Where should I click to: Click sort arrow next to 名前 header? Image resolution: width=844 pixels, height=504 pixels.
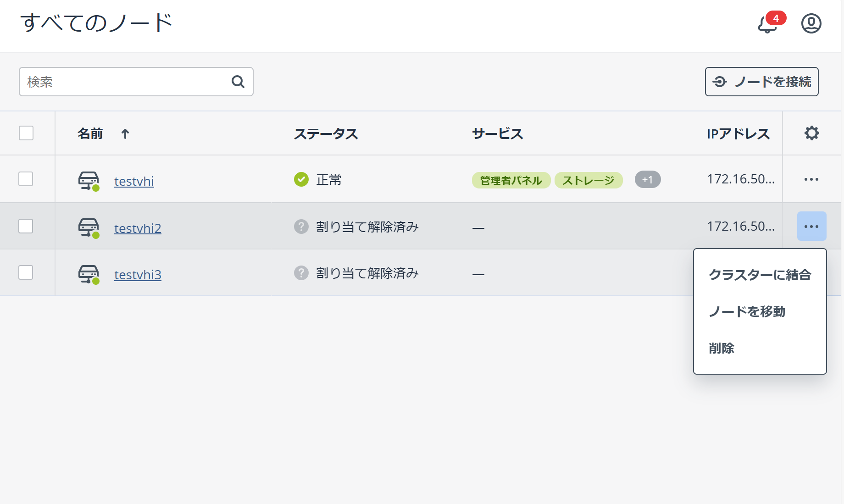(x=125, y=133)
